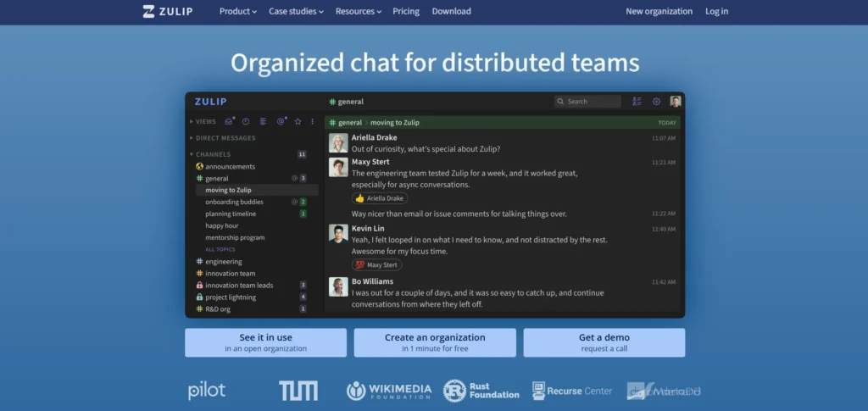
Task: Go to the Pricing page
Action: [x=406, y=11]
